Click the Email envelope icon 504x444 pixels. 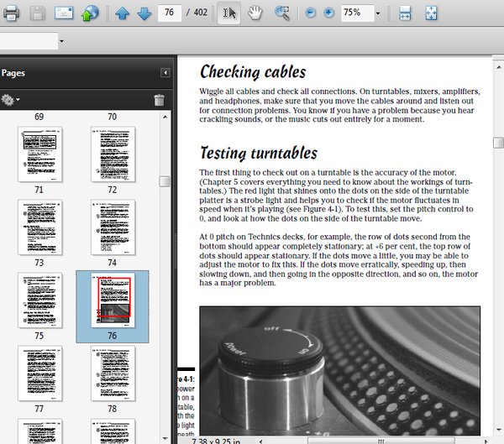[x=63, y=13]
